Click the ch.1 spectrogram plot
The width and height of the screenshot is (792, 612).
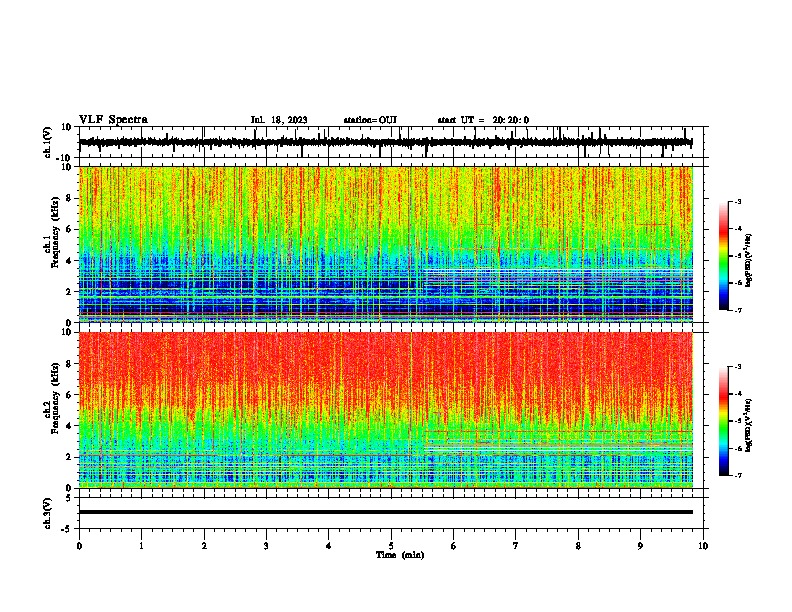(386, 244)
